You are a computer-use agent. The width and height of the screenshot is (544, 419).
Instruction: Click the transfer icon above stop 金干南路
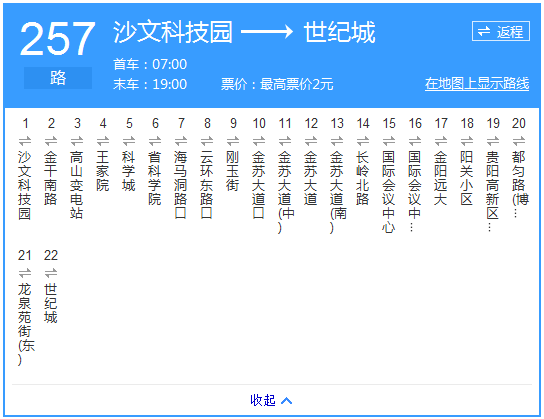[51, 141]
